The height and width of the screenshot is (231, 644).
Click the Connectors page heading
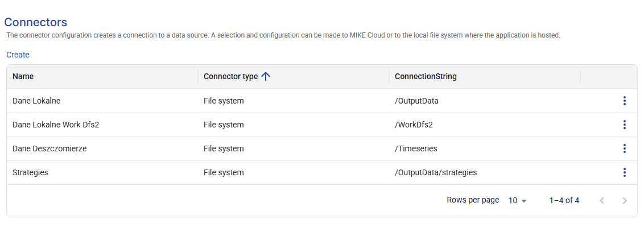35,22
